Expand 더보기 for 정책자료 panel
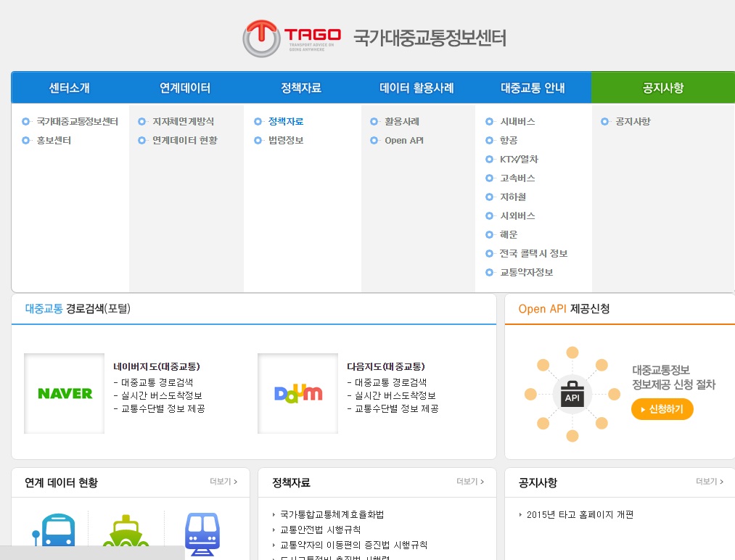735x560 pixels. pos(470,481)
